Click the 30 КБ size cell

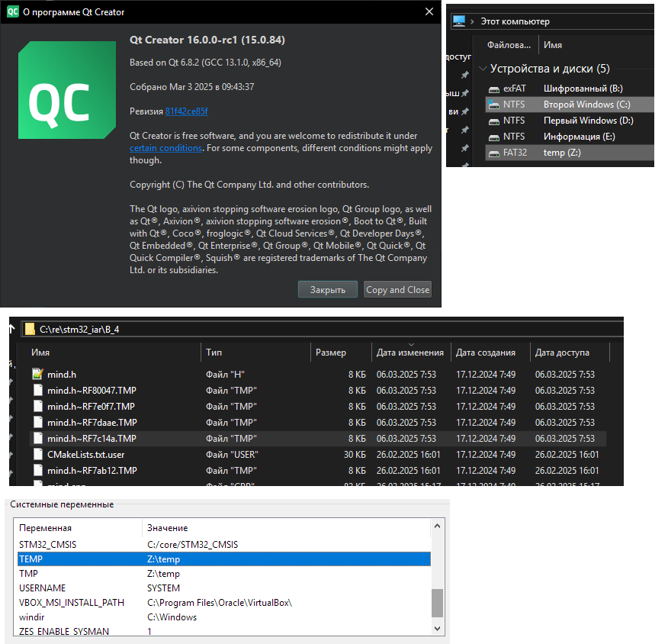[x=355, y=455]
